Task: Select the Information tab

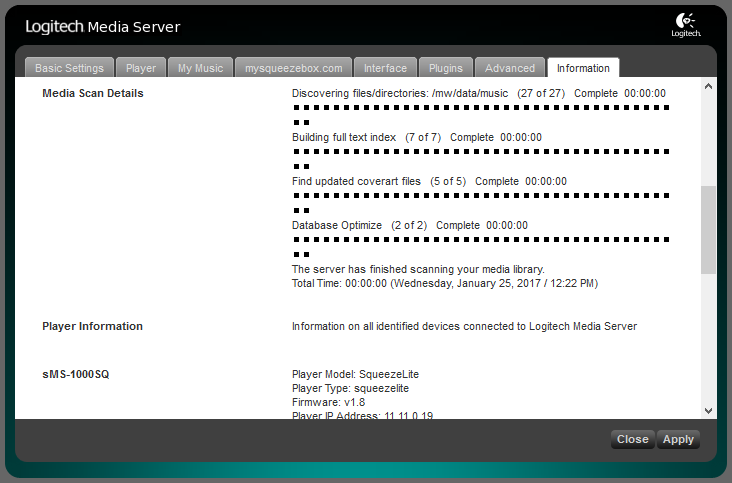Action: click(583, 68)
